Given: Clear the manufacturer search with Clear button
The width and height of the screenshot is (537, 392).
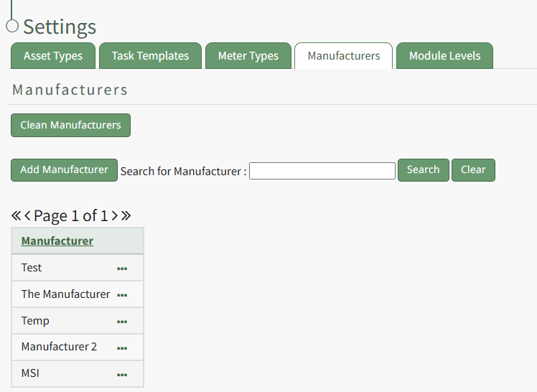Looking at the screenshot, I should (x=473, y=170).
